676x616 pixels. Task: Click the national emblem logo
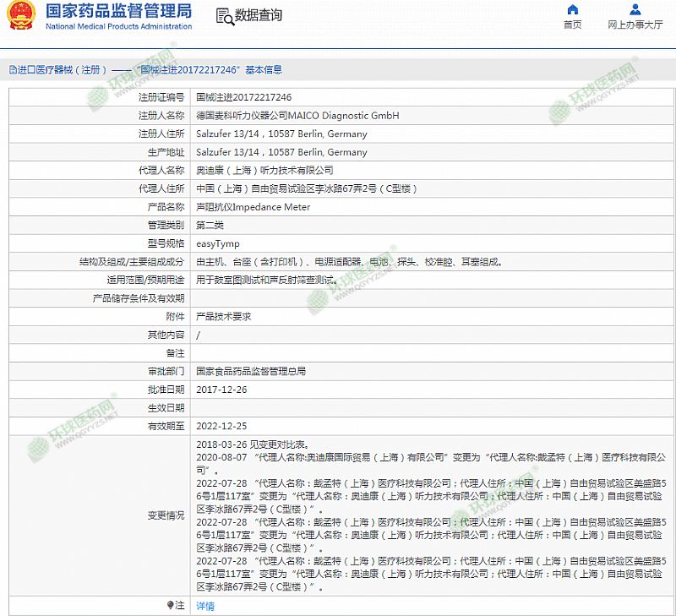(20, 16)
